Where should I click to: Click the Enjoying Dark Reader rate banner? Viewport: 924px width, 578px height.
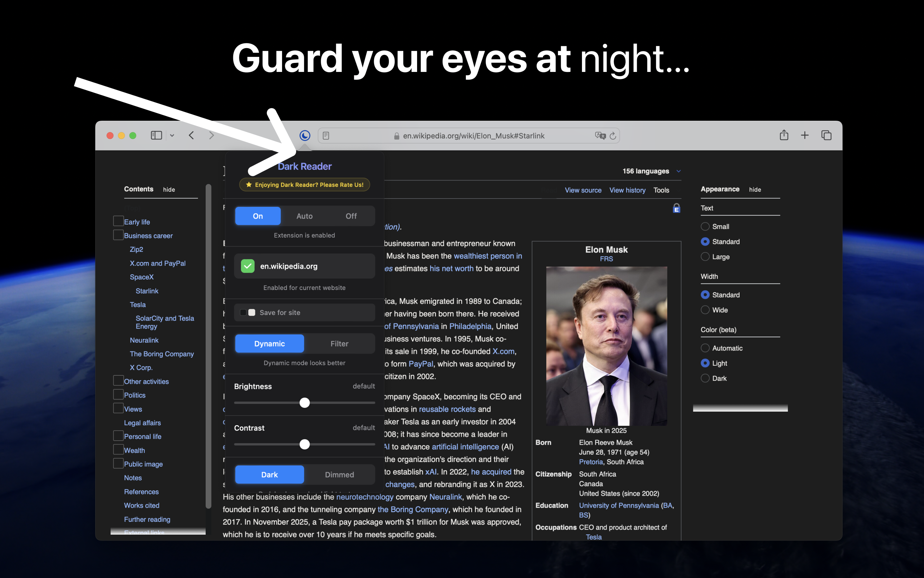coord(305,185)
